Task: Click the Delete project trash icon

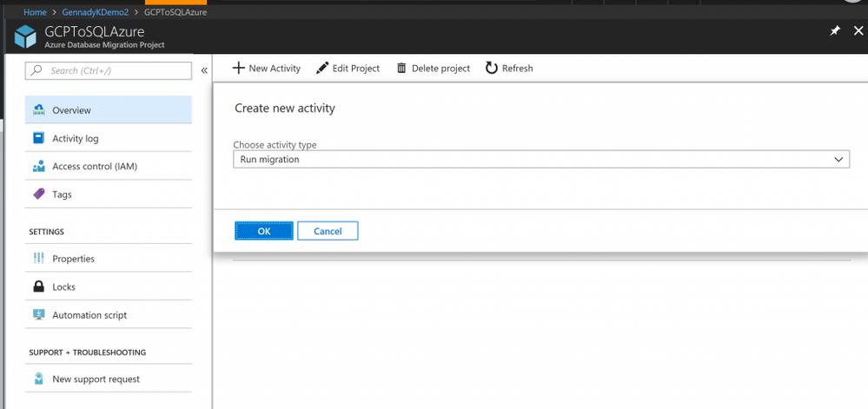Action: [401, 68]
